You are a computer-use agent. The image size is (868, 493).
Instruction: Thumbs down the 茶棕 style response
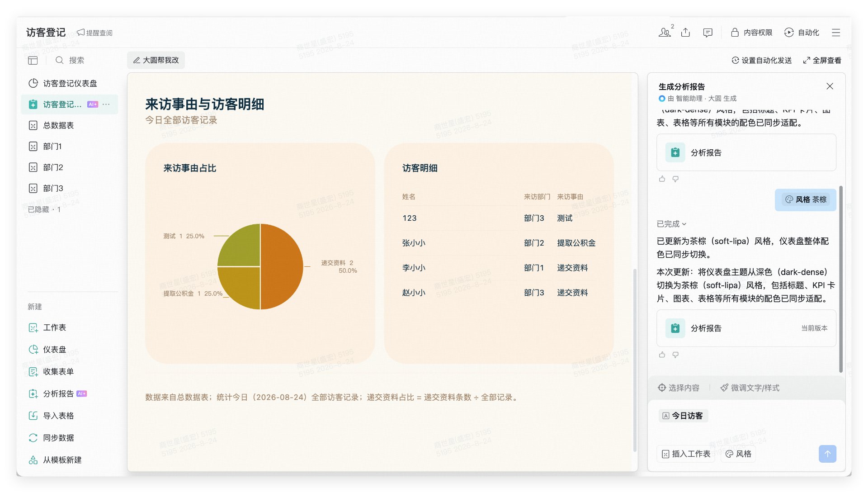coord(675,355)
